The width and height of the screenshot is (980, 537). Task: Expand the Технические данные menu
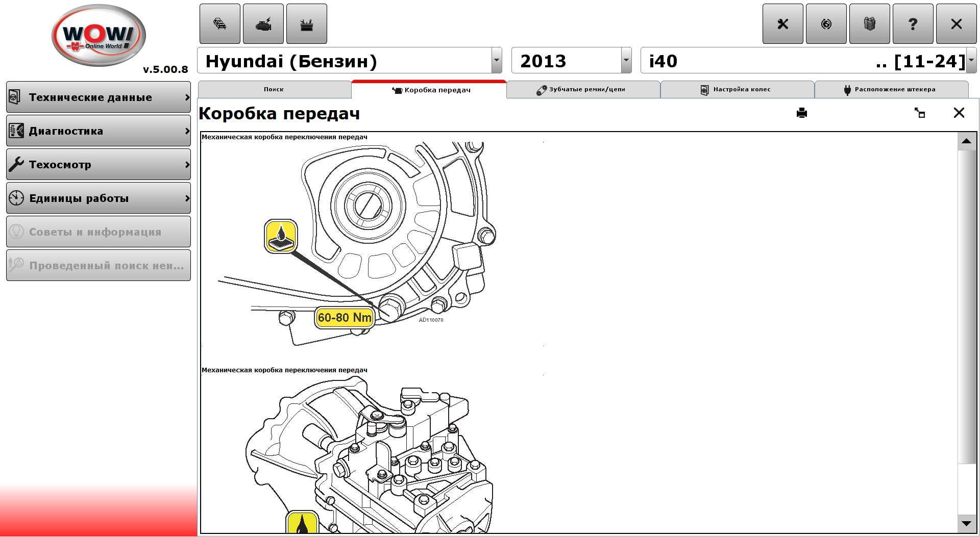[x=99, y=97]
